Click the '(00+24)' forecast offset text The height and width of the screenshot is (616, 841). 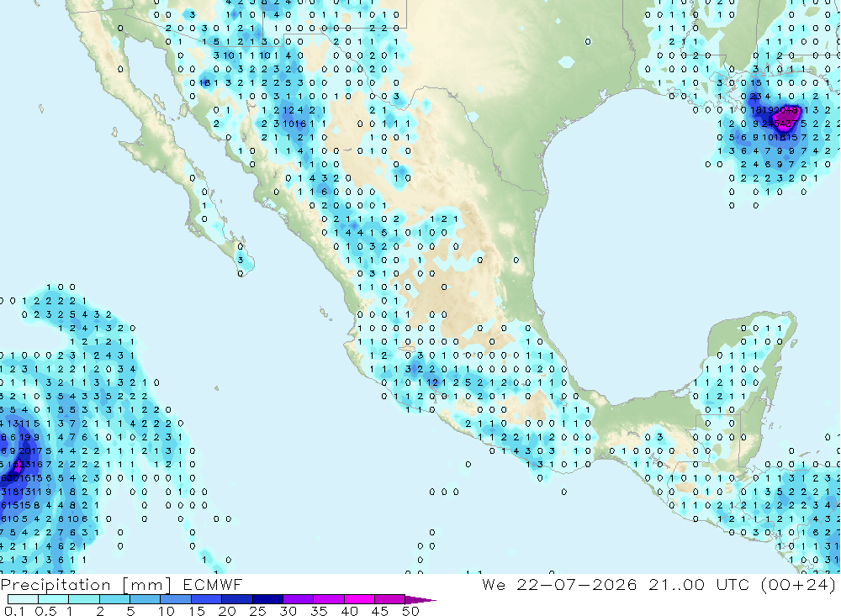[798, 584]
